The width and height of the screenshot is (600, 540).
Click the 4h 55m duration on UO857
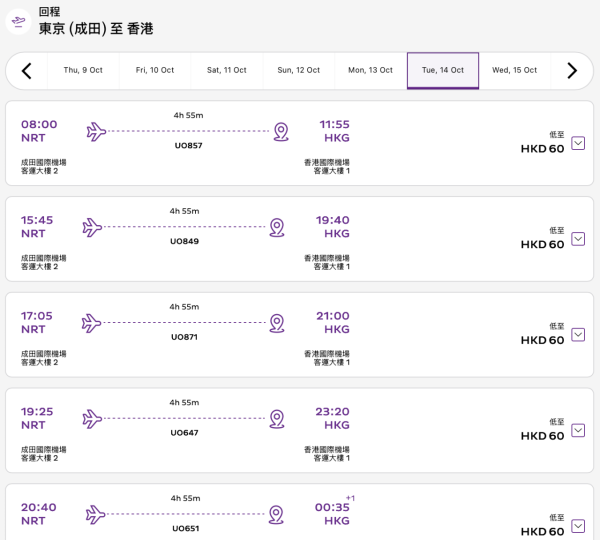(188, 115)
